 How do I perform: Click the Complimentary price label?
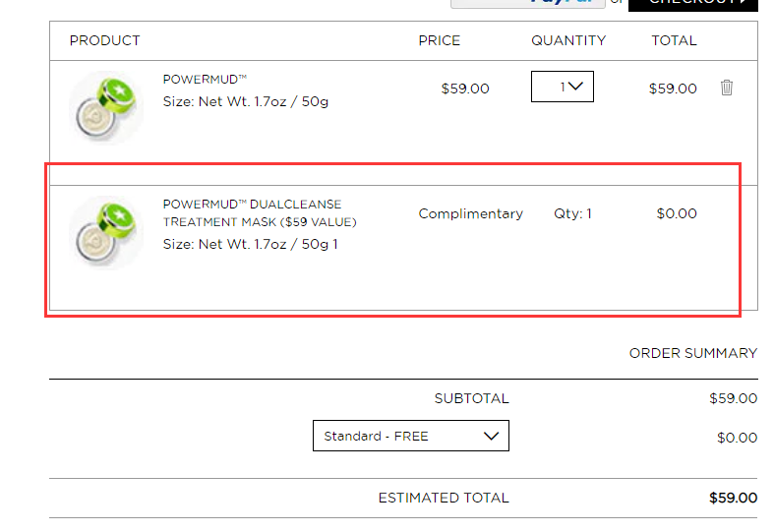coord(471,213)
